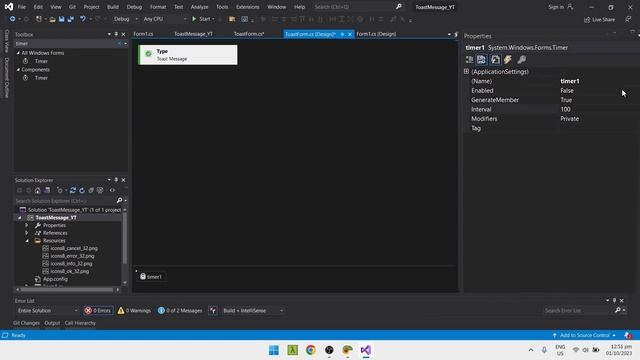Select Timer under Components in Toolbox
This screenshot has width=640, height=360.
[41, 78]
